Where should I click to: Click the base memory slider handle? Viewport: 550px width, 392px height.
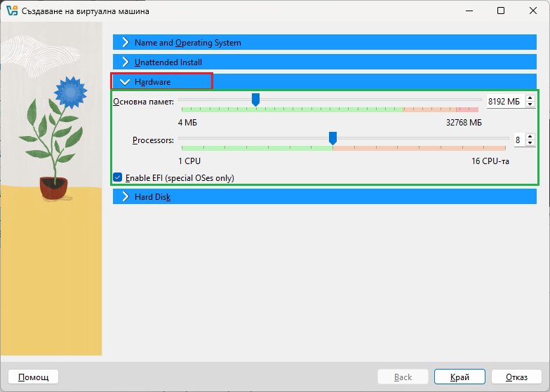click(x=255, y=100)
